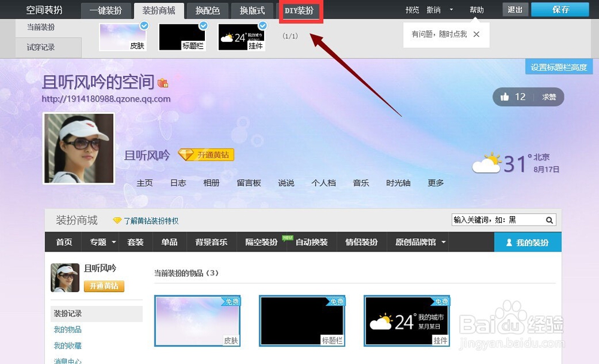Click the yellow diamond icon beside 开通黄钻
This screenshot has width=599, height=364.
pyautogui.click(x=186, y=154)
